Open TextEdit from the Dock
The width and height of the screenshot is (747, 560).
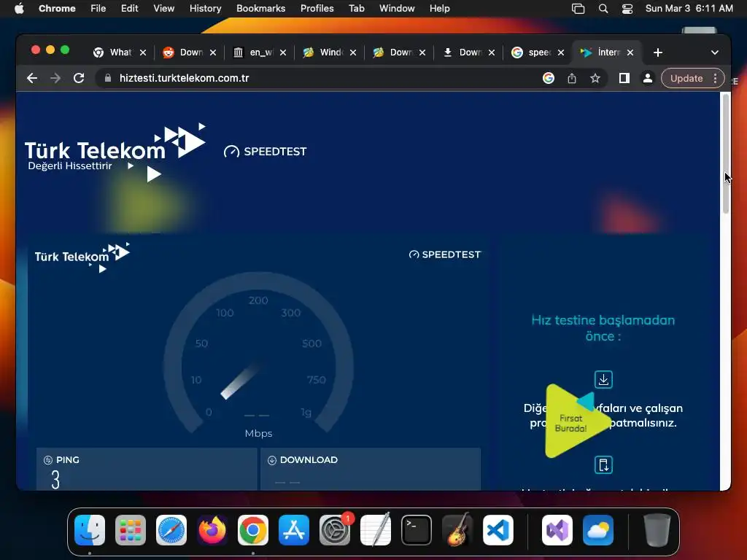tap(376, 530)
